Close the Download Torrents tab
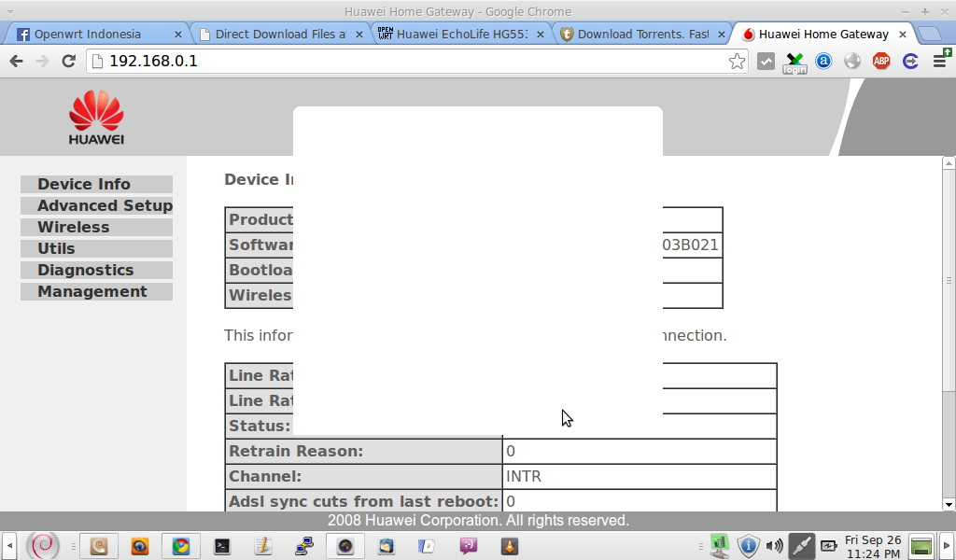 (722, 35)
